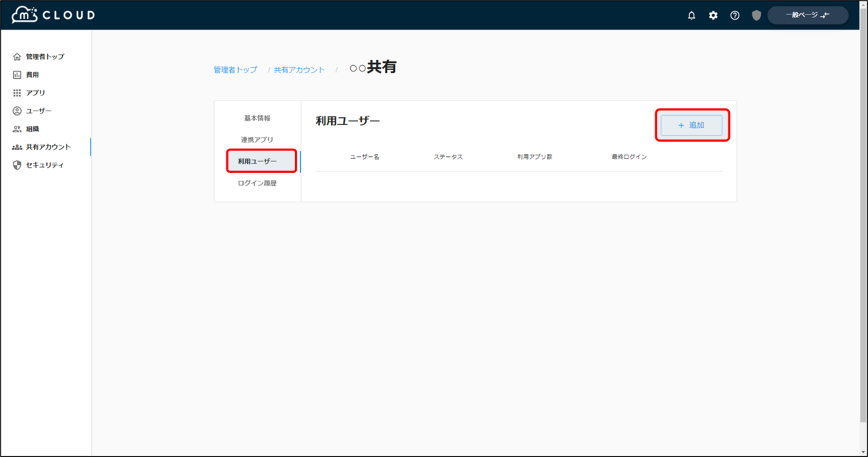Screen dimensions: 868x457
Task: Open the settings gear icon
Action: (713, 15)
